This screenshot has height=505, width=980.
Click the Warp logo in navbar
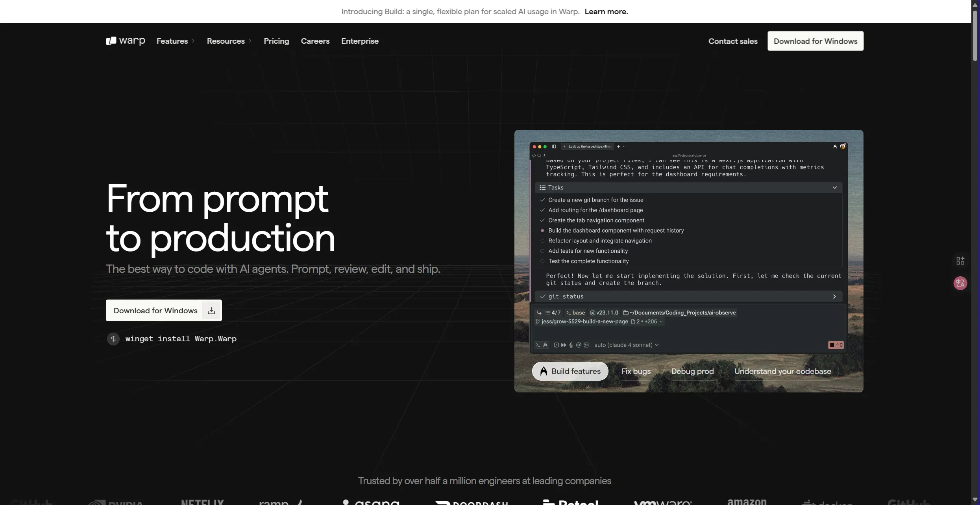click(125, 41)
